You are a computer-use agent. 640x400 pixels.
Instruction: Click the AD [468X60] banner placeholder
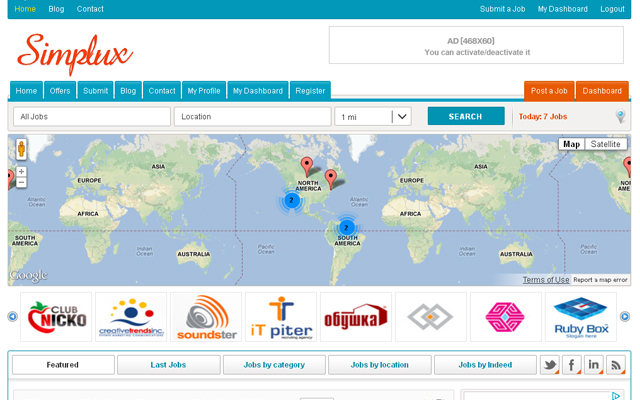pos(476,45)
